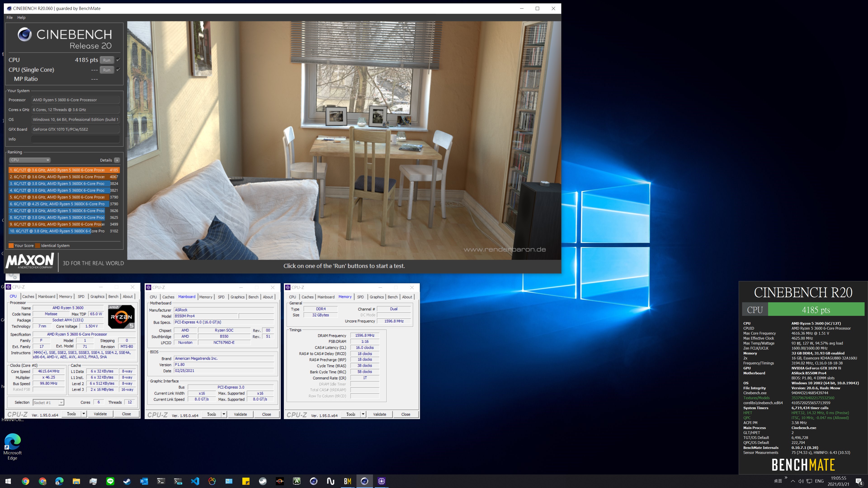The image size is (868, 488).
Task: Expand ranking Details arrow
Action: click(117, 160)
